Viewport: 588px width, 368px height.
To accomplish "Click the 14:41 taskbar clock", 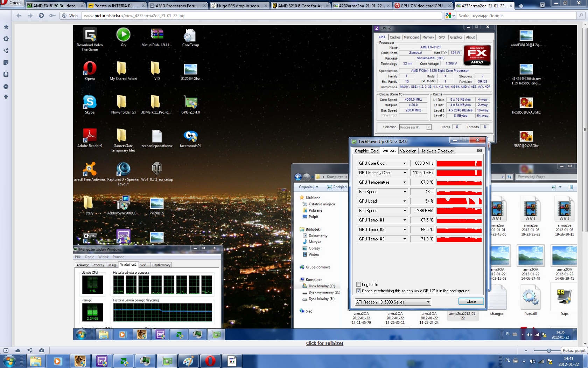I will [x=568, y=361].
